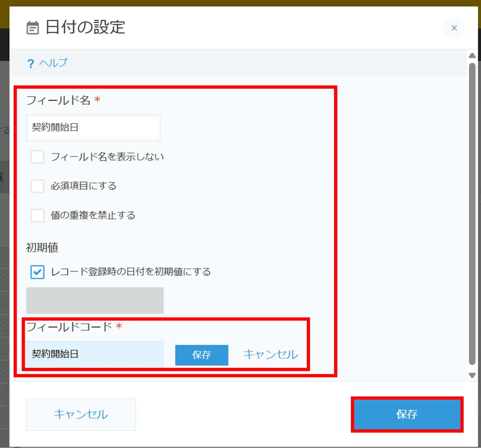Click the greyed-out initial date field
Image resolution: width=481 pixels, height=448 pixels.
(x=95, y=301)
